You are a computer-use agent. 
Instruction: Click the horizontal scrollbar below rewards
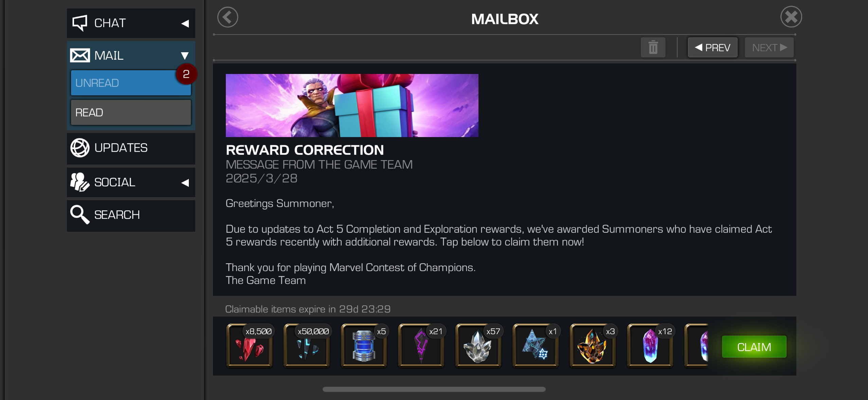pos(434,389)
